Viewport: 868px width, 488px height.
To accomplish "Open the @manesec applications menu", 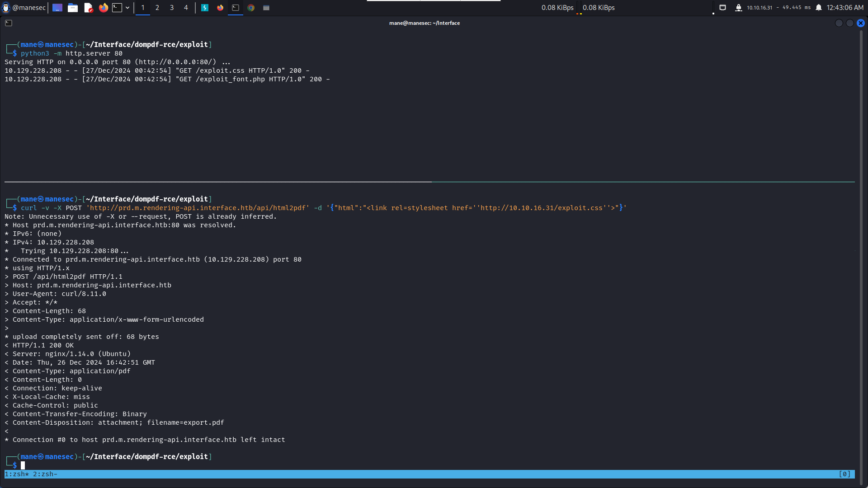I will pyautogui.click(x=24, y=8).
